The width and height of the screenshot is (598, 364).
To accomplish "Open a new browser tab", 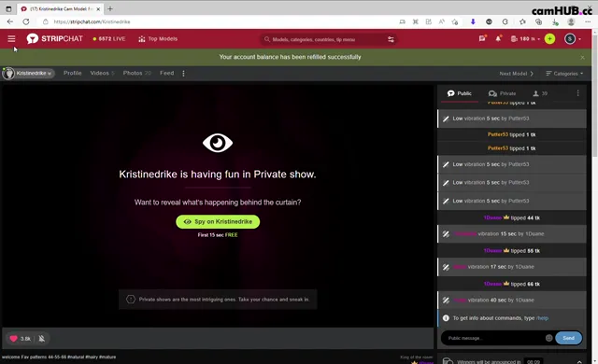I will [x=110, y=8].
